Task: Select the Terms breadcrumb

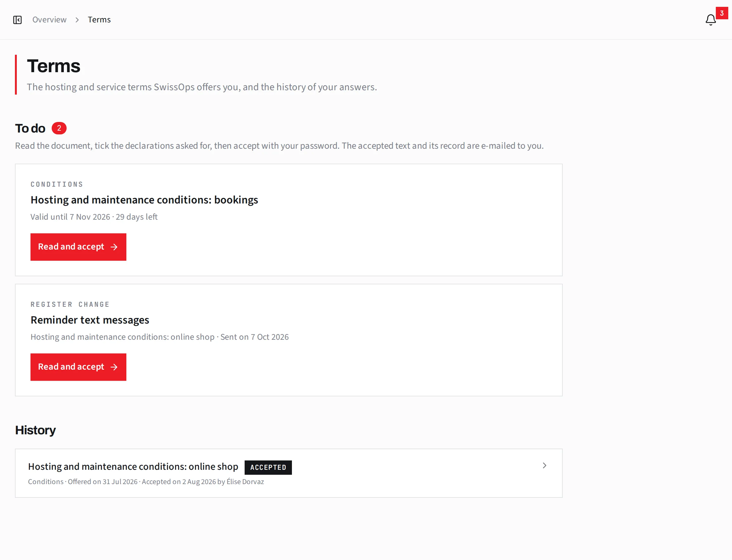Action: 99,20
